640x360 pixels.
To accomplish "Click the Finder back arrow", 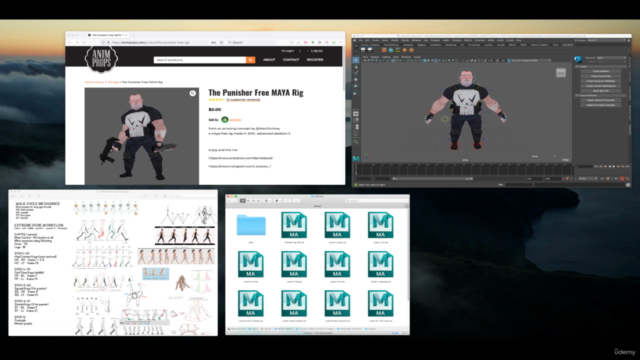I will (x=229, y=201).
